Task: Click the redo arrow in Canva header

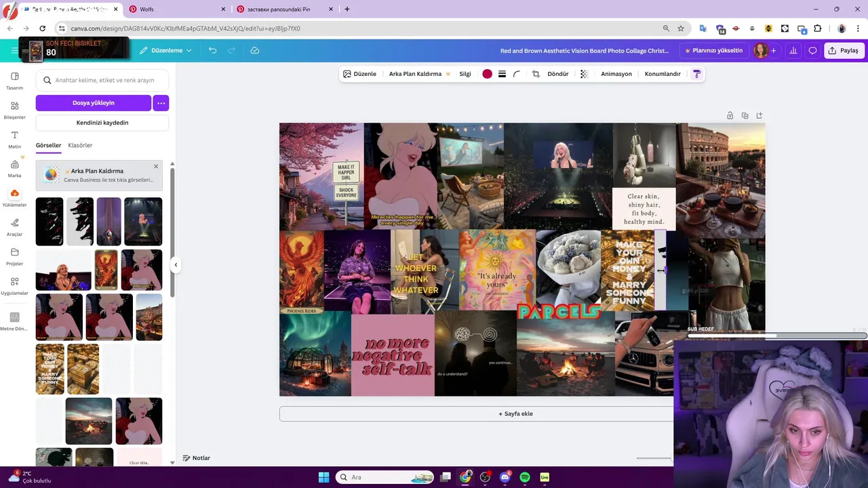Action: (x=231, y=50)
